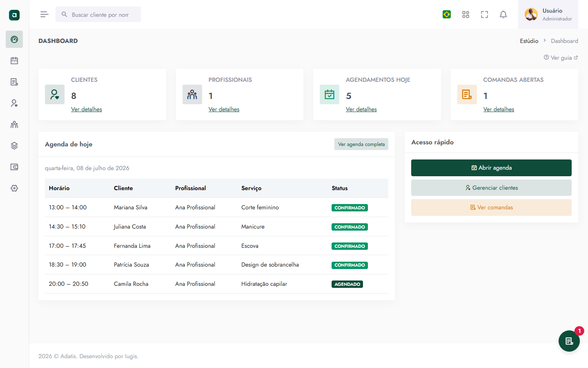
Task: Open the layers services sidebar icon
Action: click(14, 146)
